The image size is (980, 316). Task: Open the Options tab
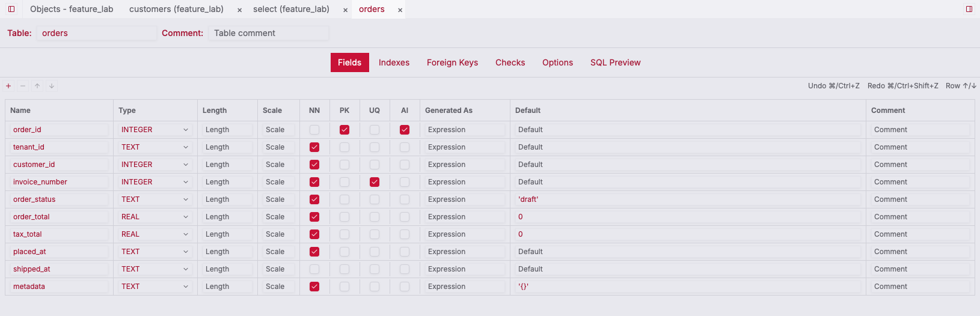(557, 62)
